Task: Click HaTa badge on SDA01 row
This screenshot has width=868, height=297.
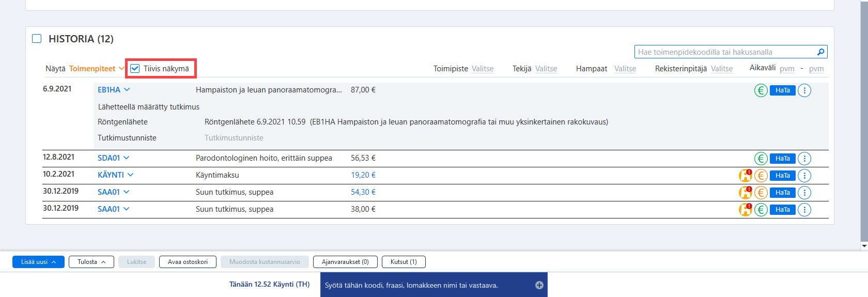Action: point(782,159)
